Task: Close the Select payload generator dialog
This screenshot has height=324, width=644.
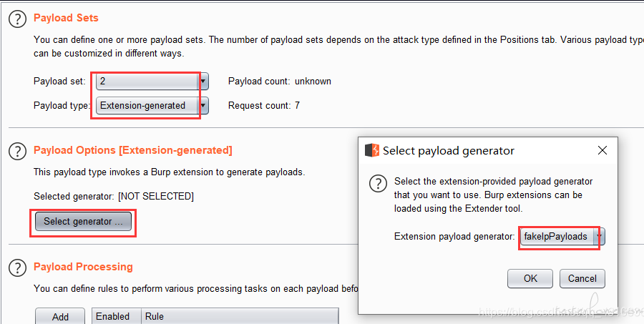Action: [602, 150]
